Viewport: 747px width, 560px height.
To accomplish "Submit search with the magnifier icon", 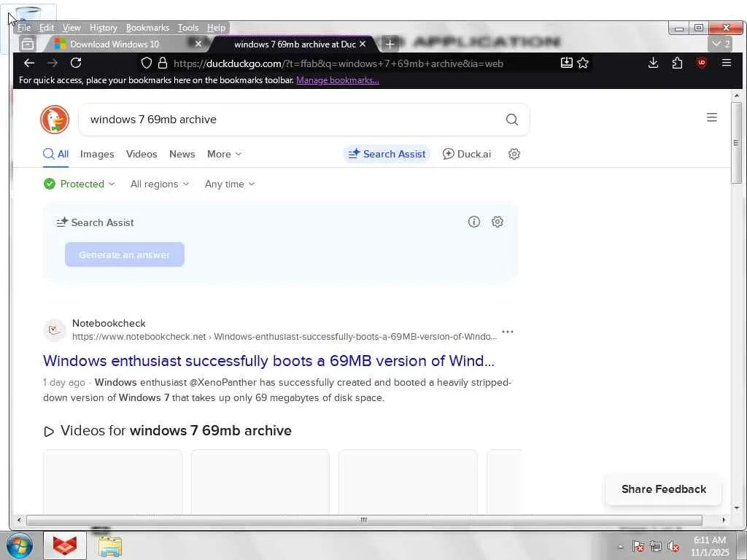I will pyautogui.click(x=511, y=120).
